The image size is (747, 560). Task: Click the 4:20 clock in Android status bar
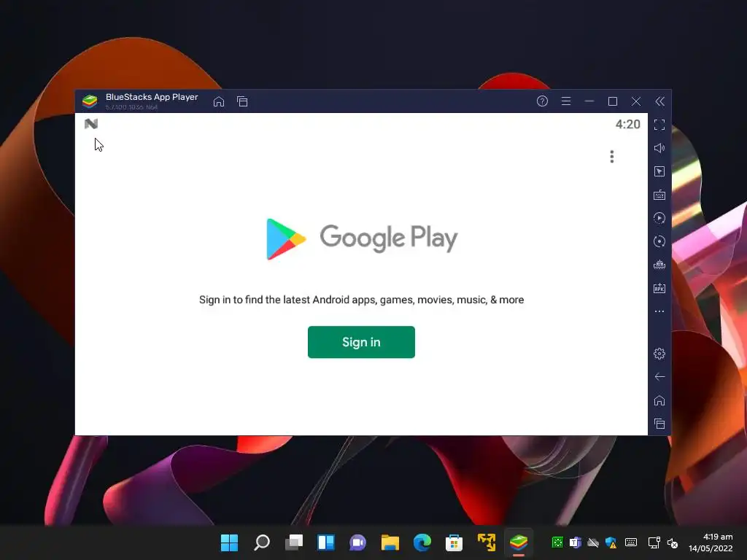(627, 124)
